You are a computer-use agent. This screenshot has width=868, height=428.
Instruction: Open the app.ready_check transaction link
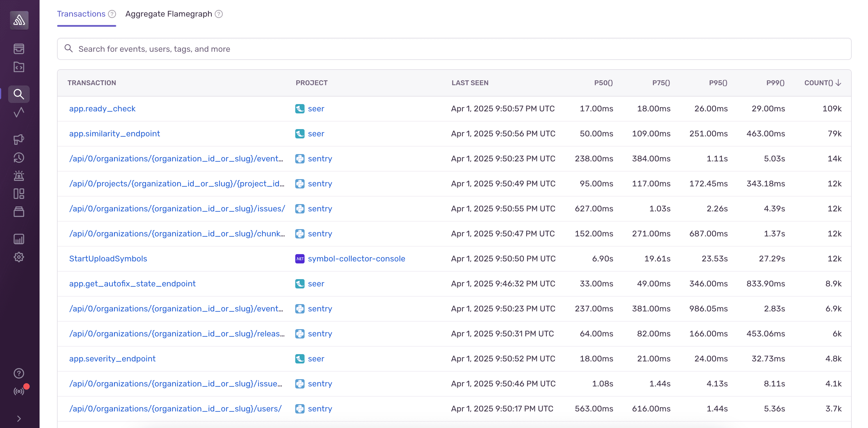pyautogui.click(x=102, y=108)
